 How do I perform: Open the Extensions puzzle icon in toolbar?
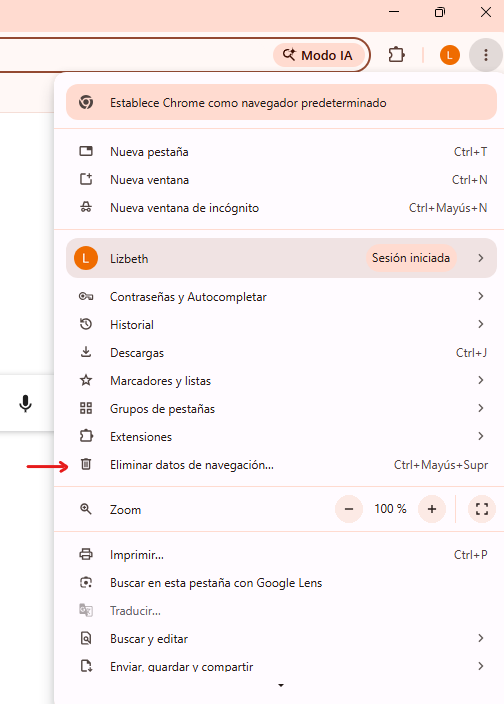point(396,55)
